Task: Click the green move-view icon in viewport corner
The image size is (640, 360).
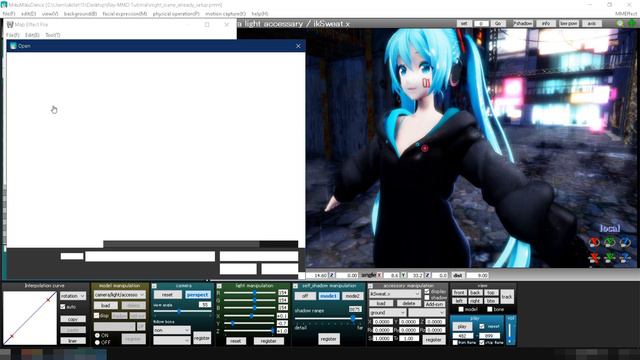Action: pyautogui.click(x=632, y=23)
